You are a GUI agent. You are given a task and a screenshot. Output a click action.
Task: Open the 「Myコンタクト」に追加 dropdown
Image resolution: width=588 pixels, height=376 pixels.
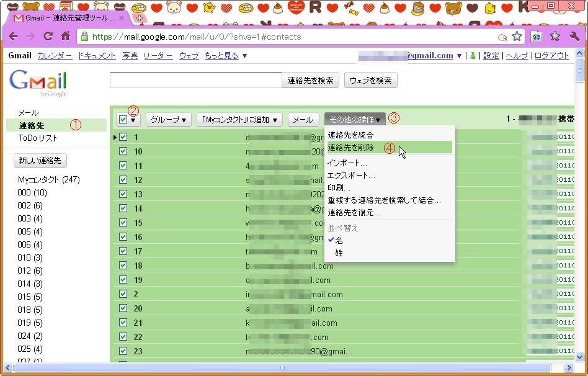(x=239, y=119)
